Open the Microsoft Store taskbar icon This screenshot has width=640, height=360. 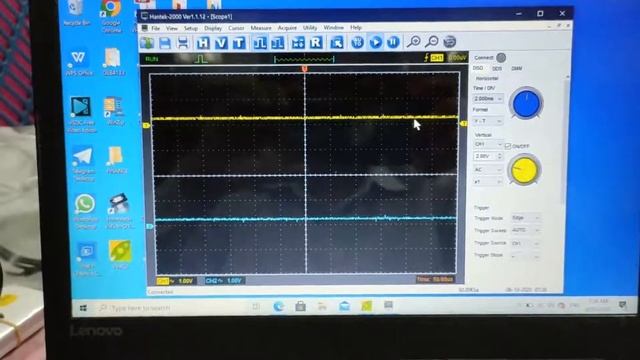(300, 307)
